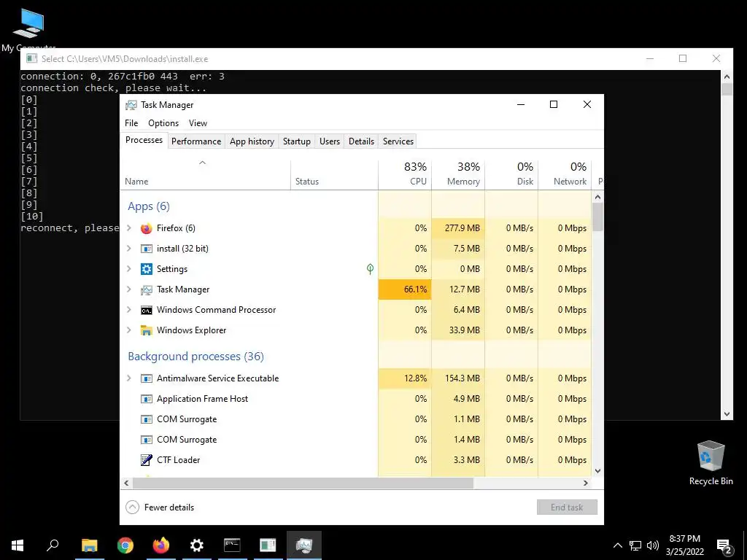Sort by the Disk column header
747x560 pixels.
coord(511,174)
